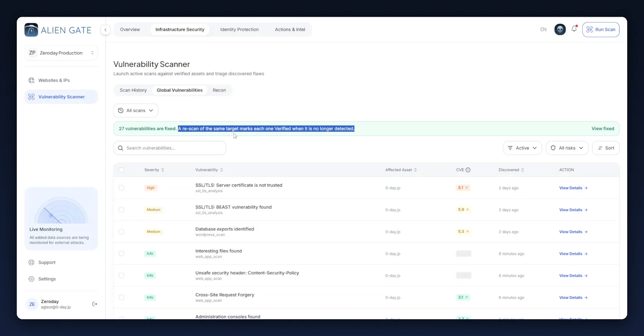Open the Identity Protection tab
Image resolution: width=644 pixels, height=336 pixels.
[239, 29]
